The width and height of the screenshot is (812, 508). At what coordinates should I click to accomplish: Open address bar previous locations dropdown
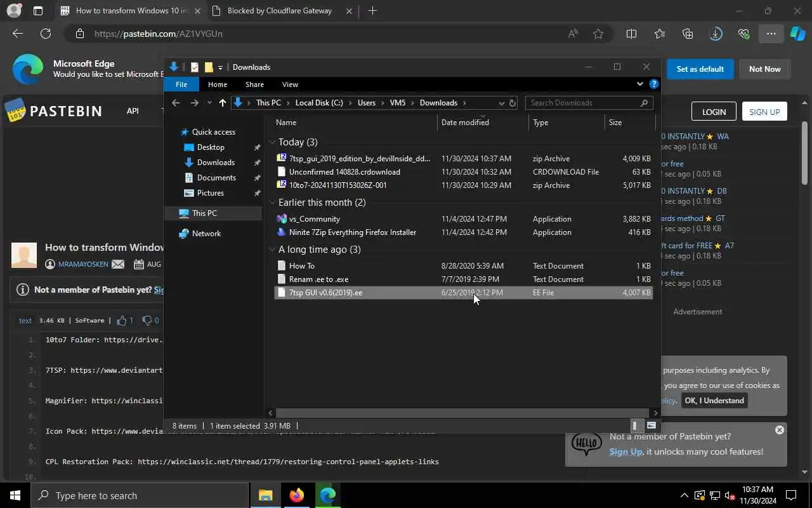[x=501, y=103]
